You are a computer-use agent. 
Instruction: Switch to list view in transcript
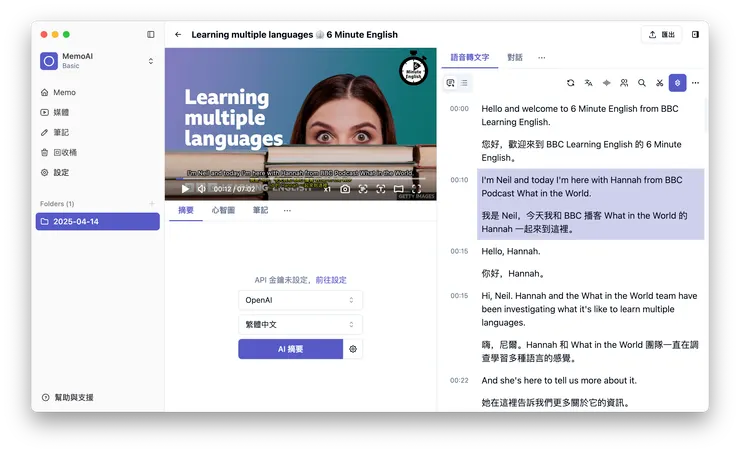[x=464, y=83]
